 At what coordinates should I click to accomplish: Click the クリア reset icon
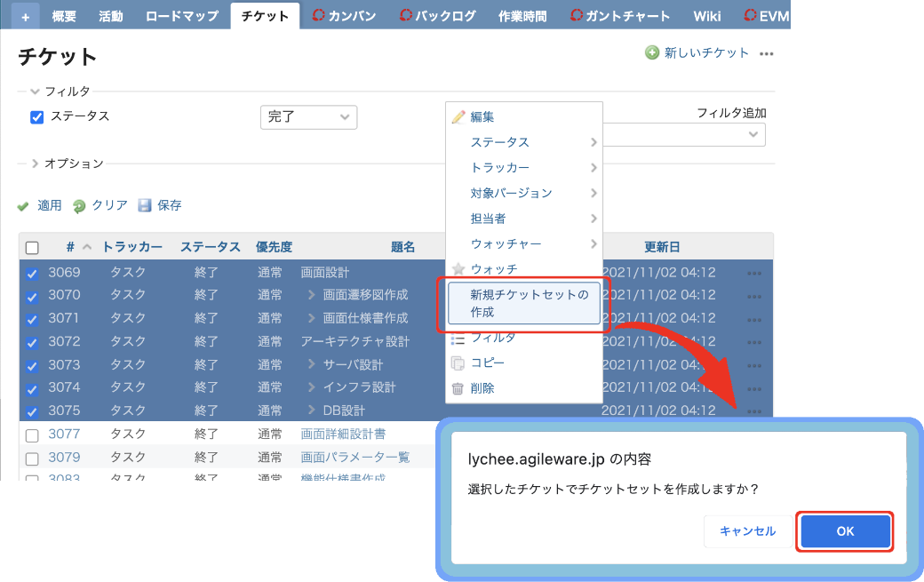tap(79, 204)
